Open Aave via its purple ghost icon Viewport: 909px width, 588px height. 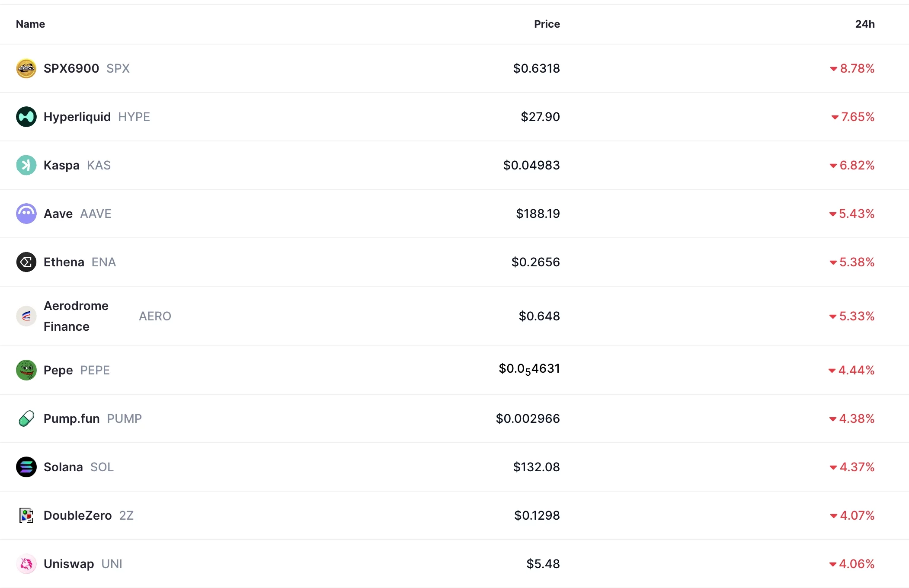[x=26, y=213]
